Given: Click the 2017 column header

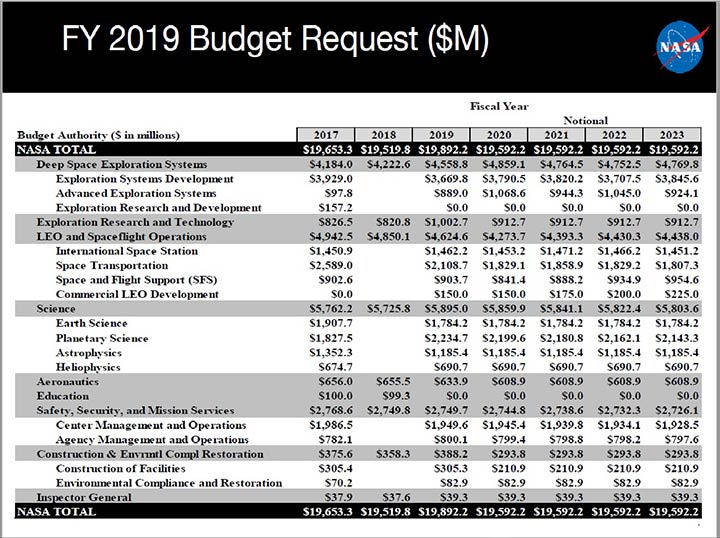Looking at the screenshot, I should coord(326,134).
